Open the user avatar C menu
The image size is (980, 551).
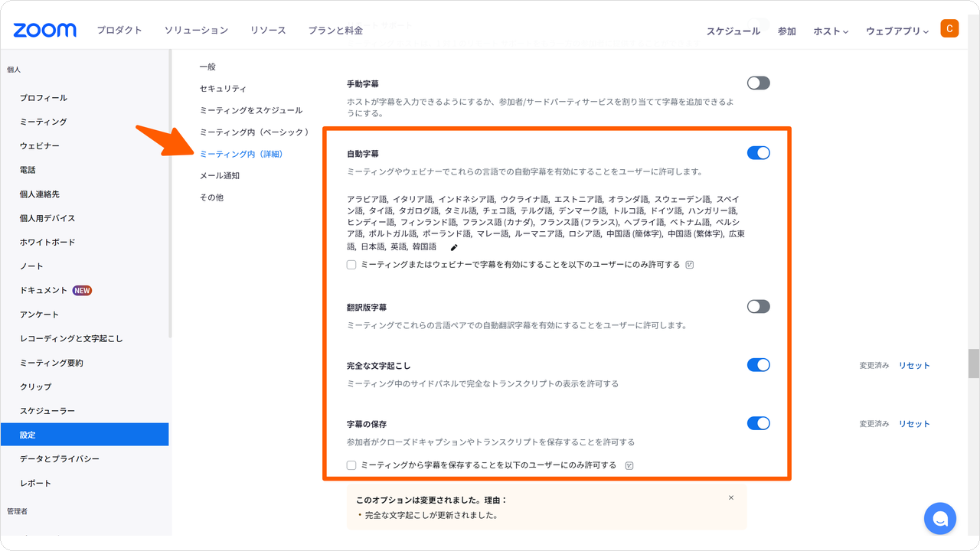pos(949,29)
